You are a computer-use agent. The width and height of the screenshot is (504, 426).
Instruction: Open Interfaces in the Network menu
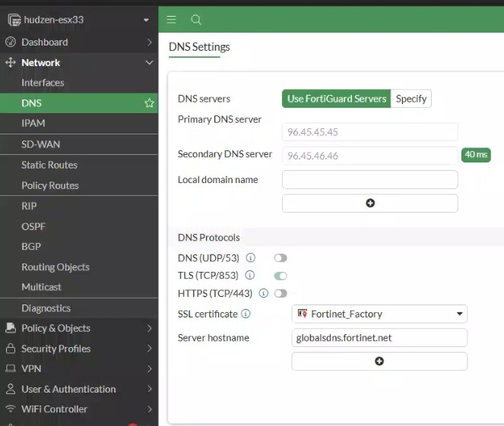tap(79, 83)
